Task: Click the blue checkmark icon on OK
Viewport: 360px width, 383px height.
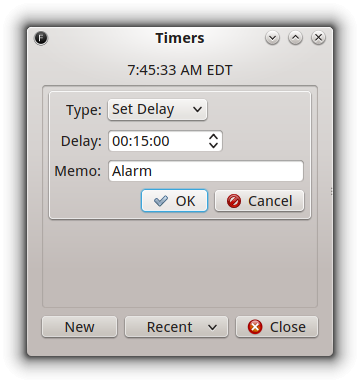Action: pos(161,201)
